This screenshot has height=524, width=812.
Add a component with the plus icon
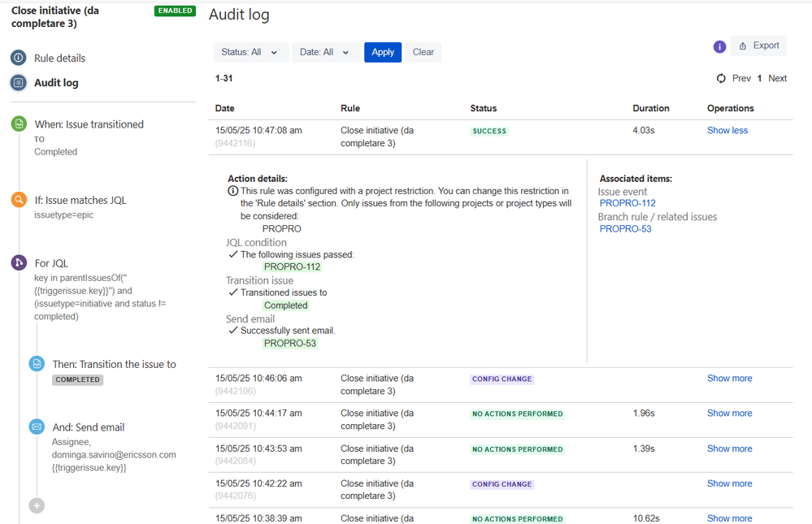(x=37, y=505)
